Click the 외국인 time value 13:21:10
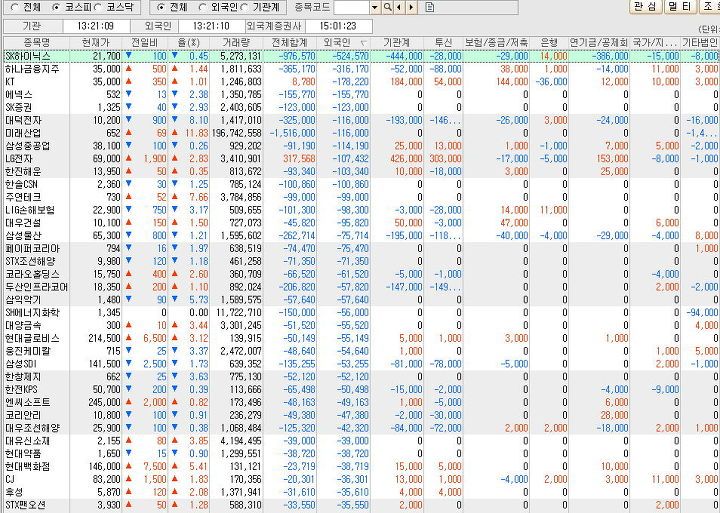720x513 pixels. tap(211, 26)
